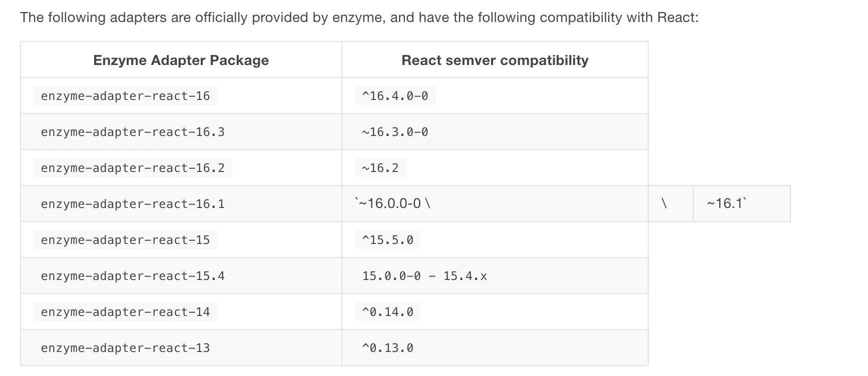Click the 15.0.0-0 - 15.4.x version range
868x376 pixels.
point(424,276)
